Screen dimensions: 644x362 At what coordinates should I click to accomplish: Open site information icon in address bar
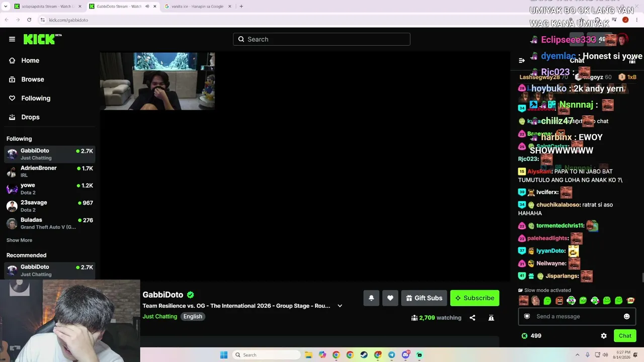[x=43, y=20]
